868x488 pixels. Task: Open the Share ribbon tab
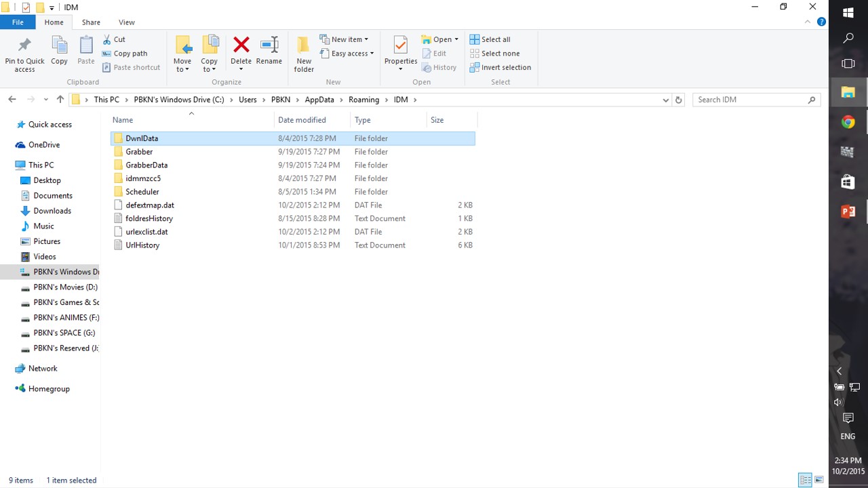91,22
